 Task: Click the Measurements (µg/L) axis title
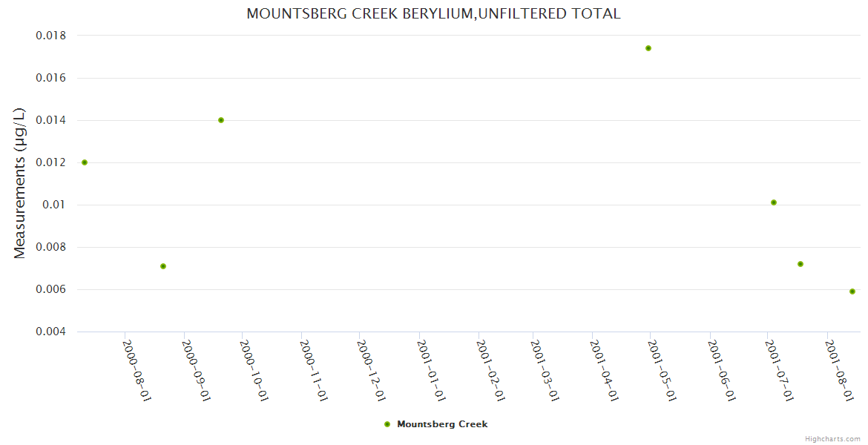(20, 183)
